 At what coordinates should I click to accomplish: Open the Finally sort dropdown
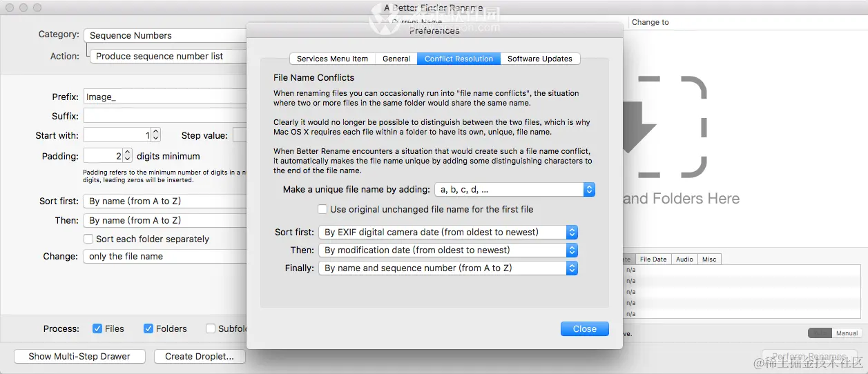447,268
